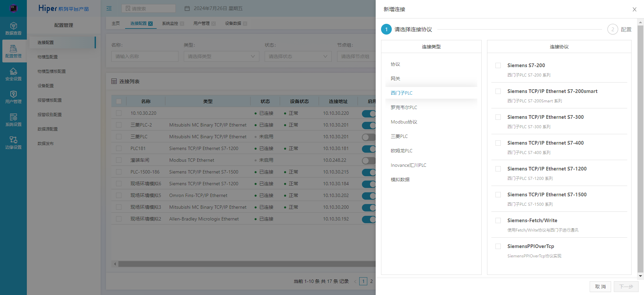Select Inovance汇川PLC connection type
The width and height of the screenshot is (644, 295).
click(431, 165)
